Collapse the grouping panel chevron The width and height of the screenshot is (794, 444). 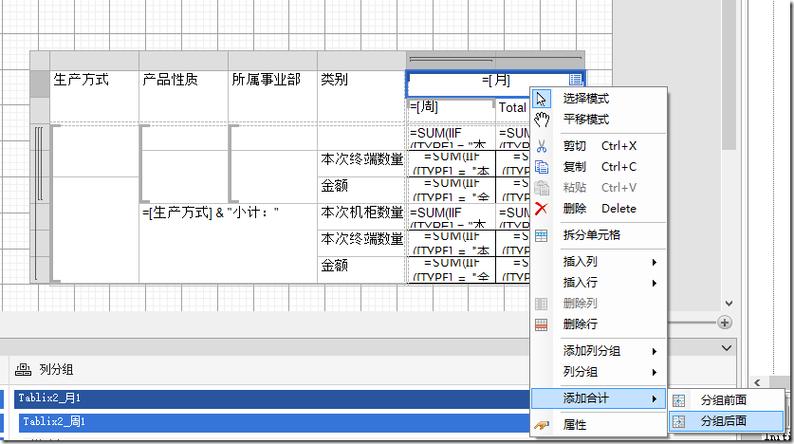tap(726, 348)
